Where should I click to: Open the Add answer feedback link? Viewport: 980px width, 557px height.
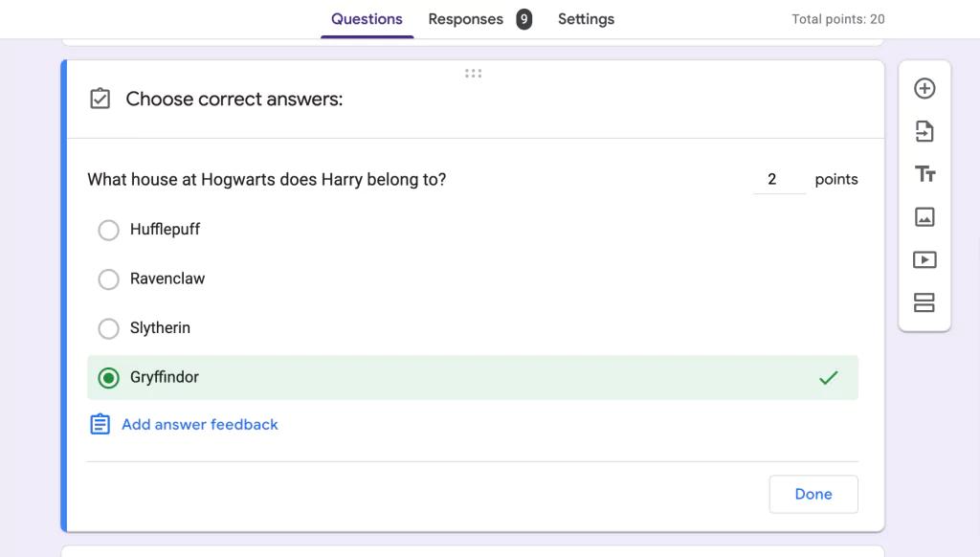click(x=199, y=423)
